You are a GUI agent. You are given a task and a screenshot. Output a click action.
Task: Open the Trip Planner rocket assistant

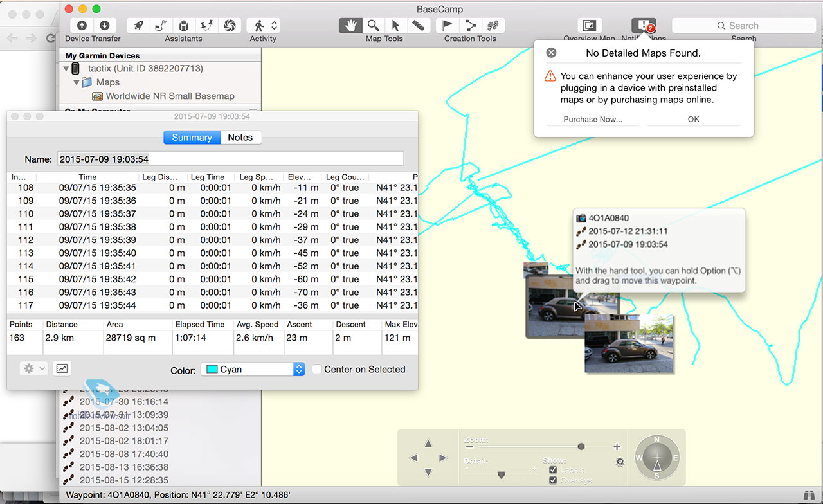click(138, 26)
